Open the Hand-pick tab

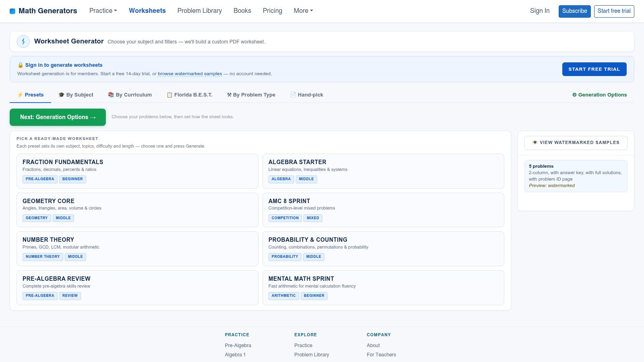307,95
